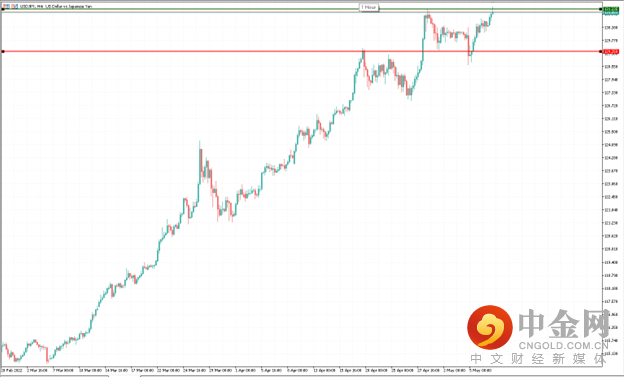Image resolution: width=624 pixels, height=377 pixels.
Task: Click the "28 Feb 2022" date on time axis
Action: click(x=12, y=370)
